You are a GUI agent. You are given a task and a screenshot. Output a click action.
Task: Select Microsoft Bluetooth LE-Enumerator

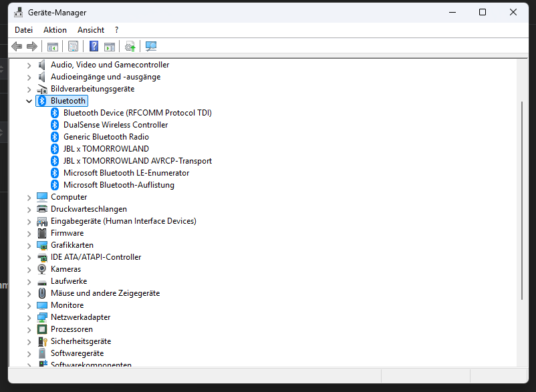coord(126,173)
